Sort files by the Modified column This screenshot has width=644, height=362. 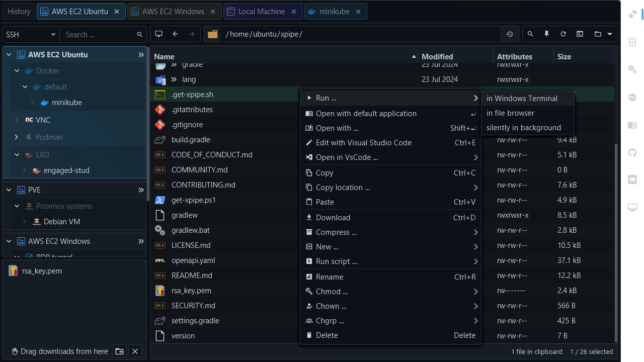[x=437, y=56]
